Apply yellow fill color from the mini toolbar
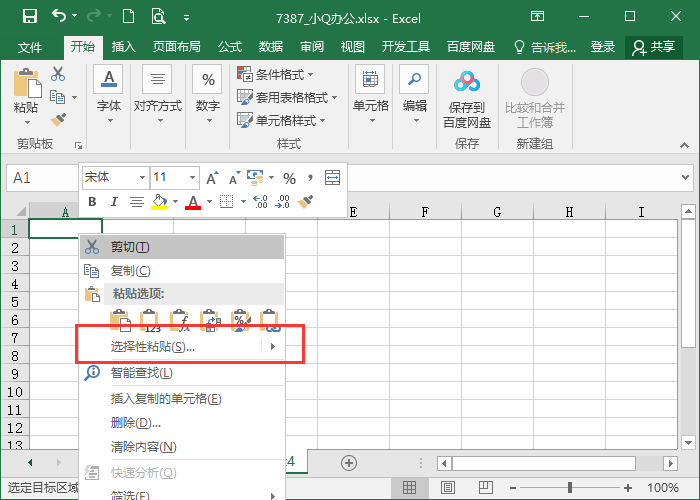Image resolution: width=700 pixels, height=500 pixels. click(x=159, y=202)
